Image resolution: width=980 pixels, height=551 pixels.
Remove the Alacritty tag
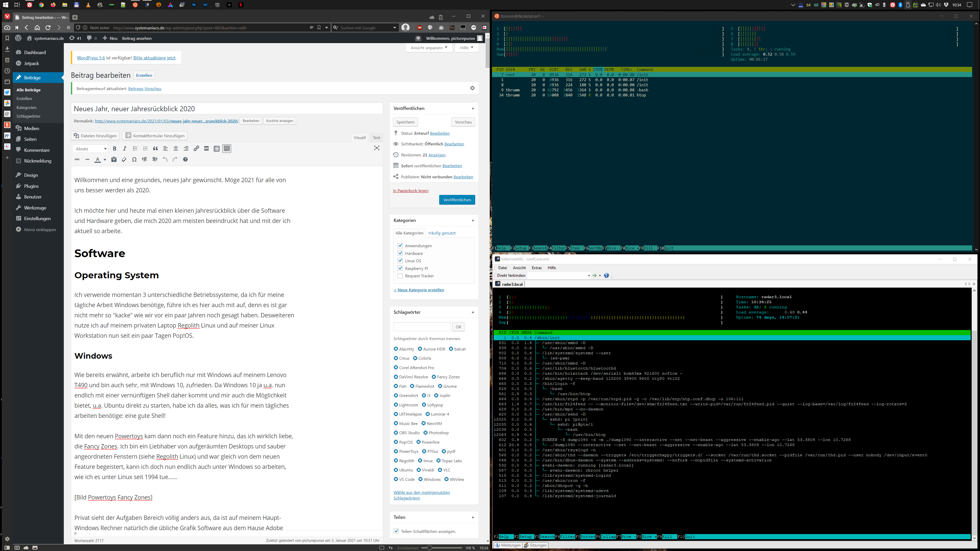click(x=396, y=349)
